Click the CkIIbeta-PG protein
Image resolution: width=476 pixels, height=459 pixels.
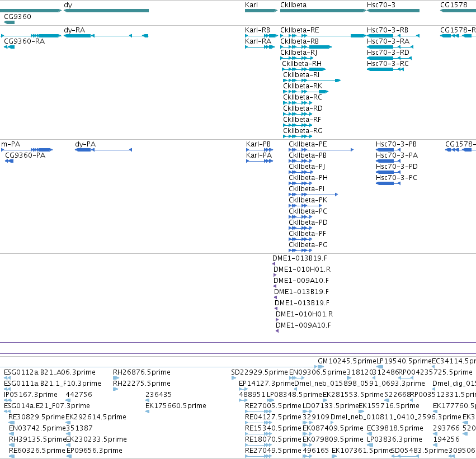tap(308, 245)
